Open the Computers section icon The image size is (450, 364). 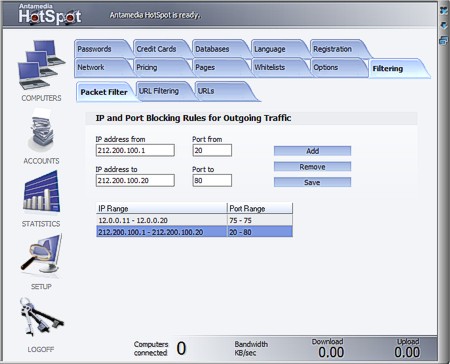click(41, 65)
